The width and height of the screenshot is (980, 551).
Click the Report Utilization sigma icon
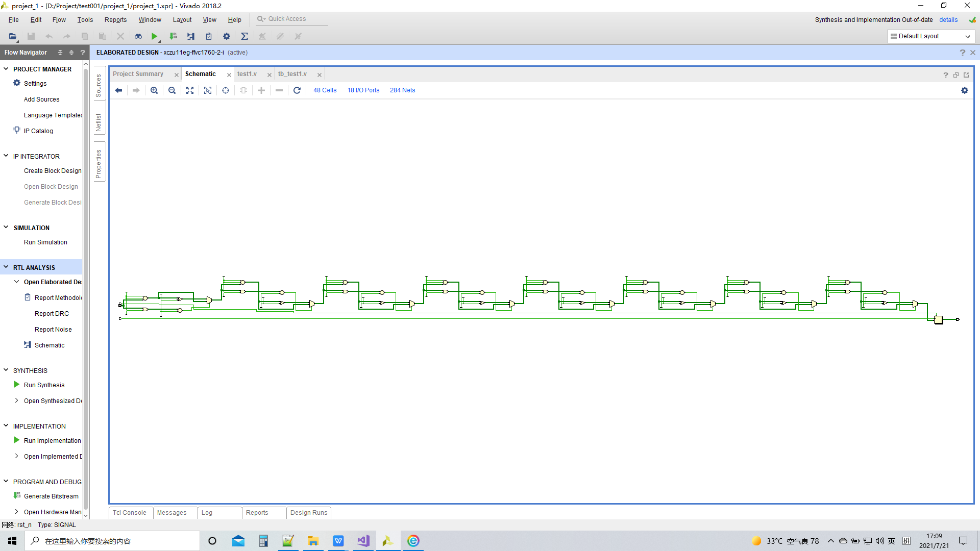[x=244, y=36]
